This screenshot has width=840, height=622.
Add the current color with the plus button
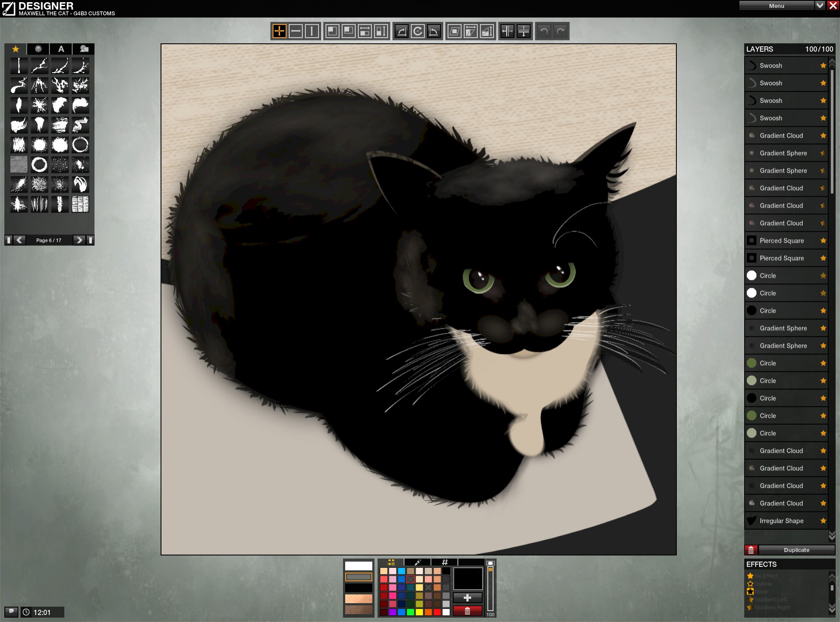coord(467,598)
